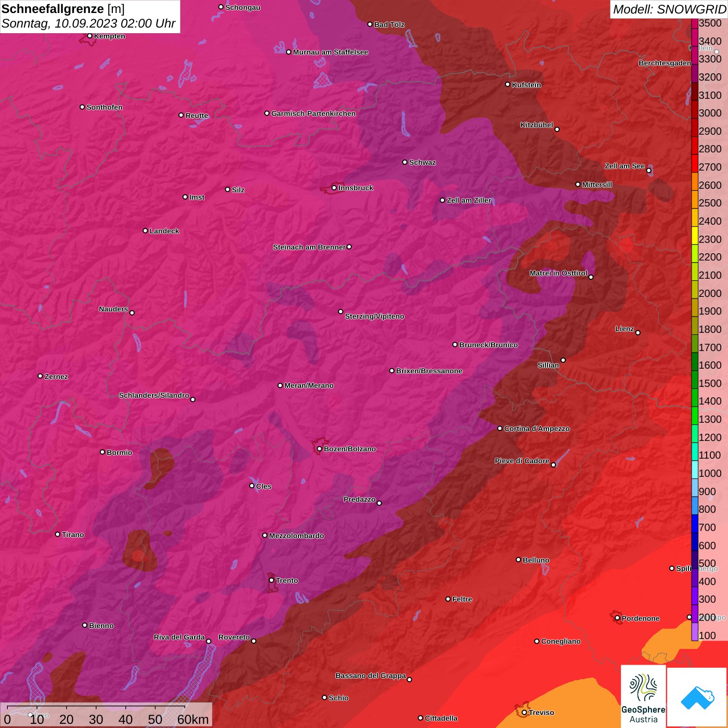Click the Belluno location dot
This screenshot has height=728, width=728.
tap(518, 560)
